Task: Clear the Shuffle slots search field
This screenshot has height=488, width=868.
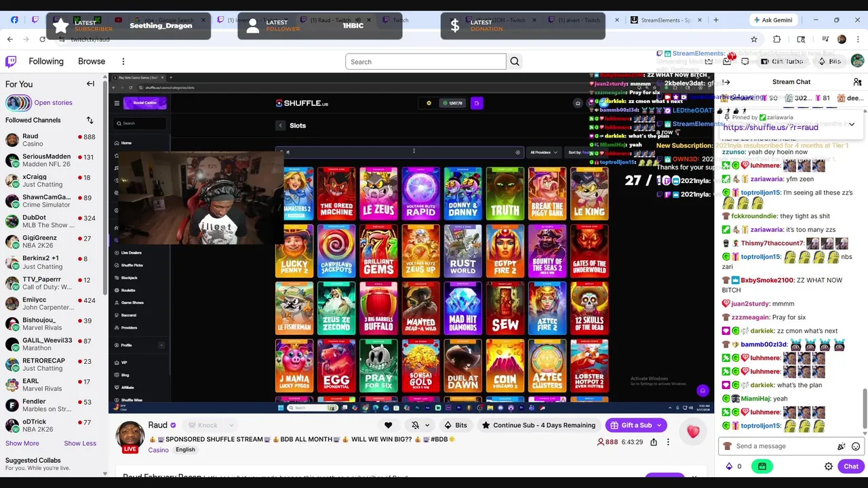Action: pos(517,152)
